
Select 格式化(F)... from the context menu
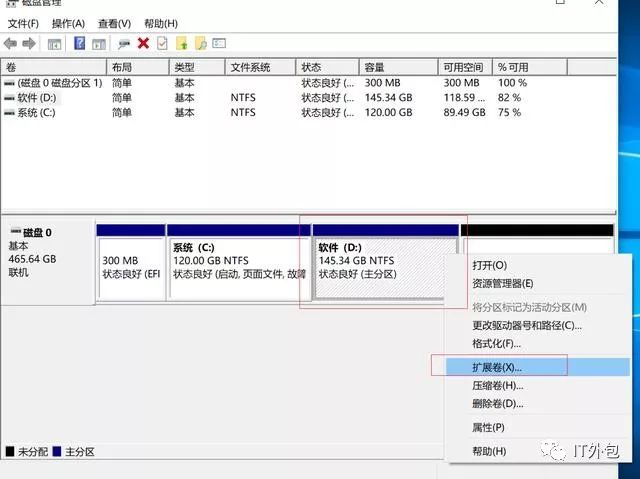coord(539,344)
